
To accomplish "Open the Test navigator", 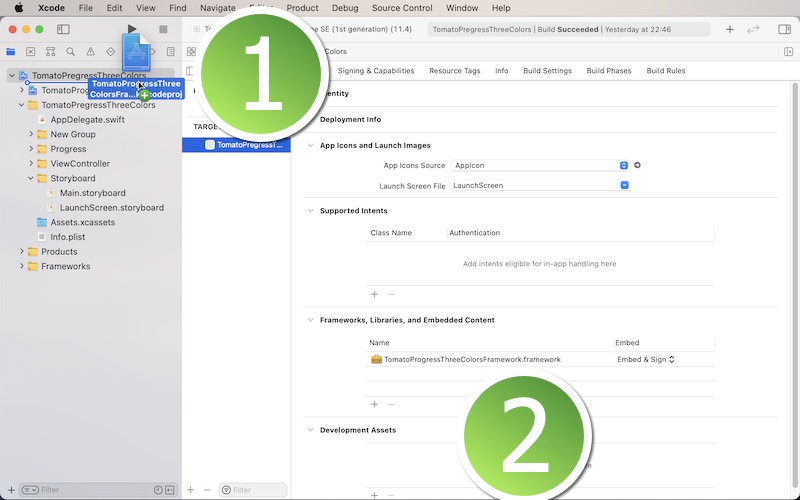I will [110, 52].
